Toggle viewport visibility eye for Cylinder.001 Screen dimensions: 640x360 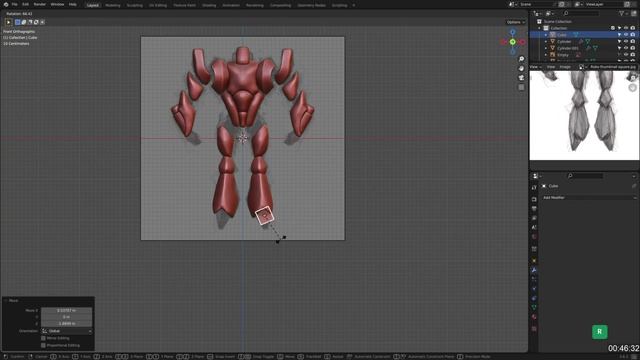click(x=626, y=48)
